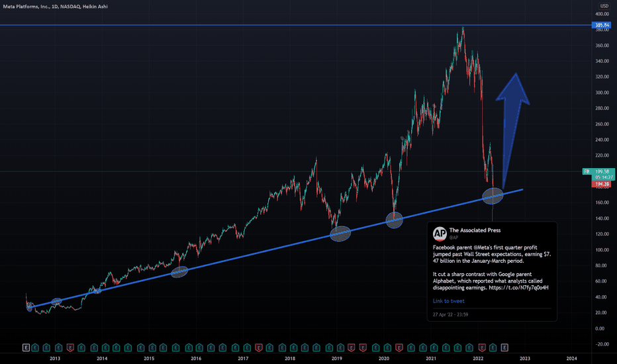617x364 pixels.
Task: Click the 320.00 price axis label
Action: [602, 77]
